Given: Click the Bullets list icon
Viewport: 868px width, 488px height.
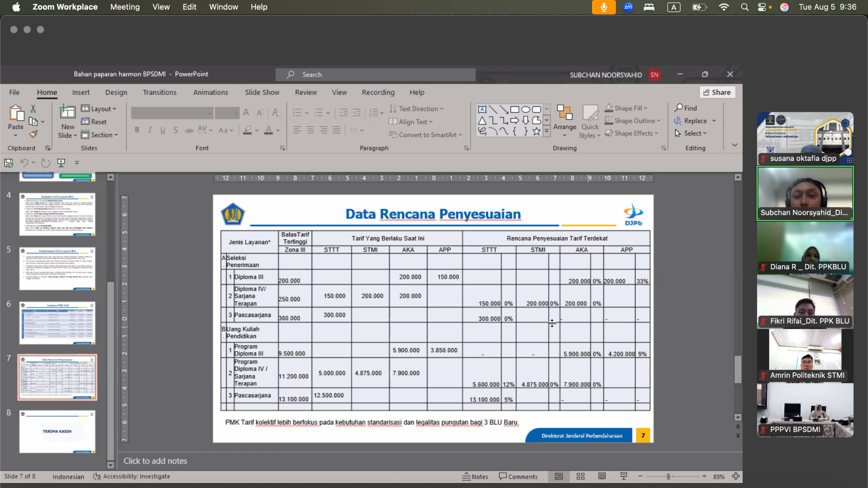Looking at the screenshot, I should click(x=297, y=113).
